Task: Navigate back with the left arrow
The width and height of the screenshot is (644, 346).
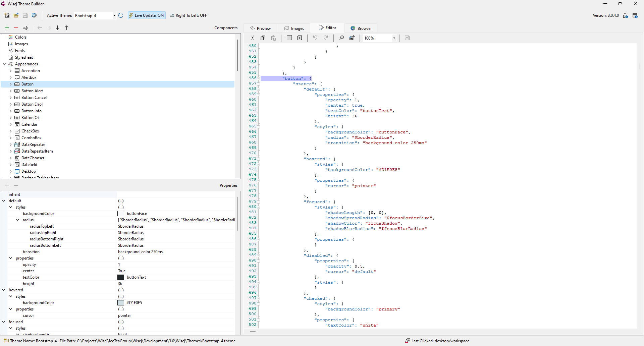Action: (x=40, y=28)
